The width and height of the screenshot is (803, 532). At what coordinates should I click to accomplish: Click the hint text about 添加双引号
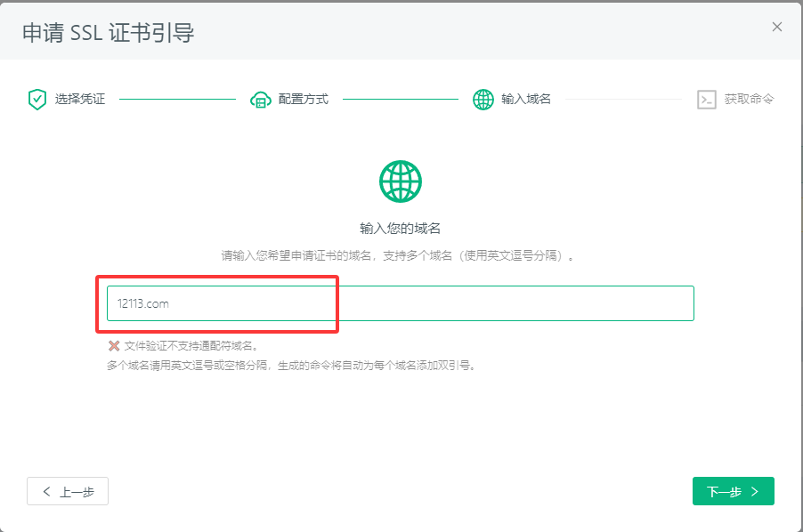[292, 365]
